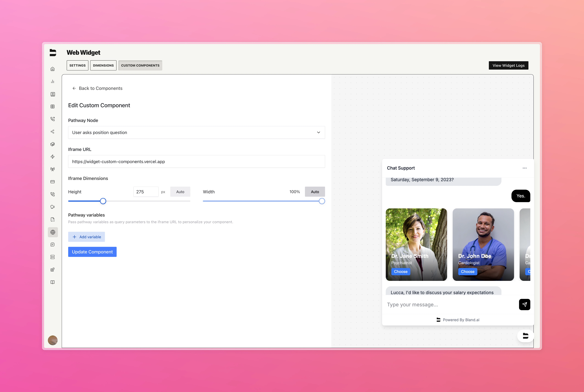Click the send message paper-plane button
This screenshot has width=584, height=392.
pos(524,304)
